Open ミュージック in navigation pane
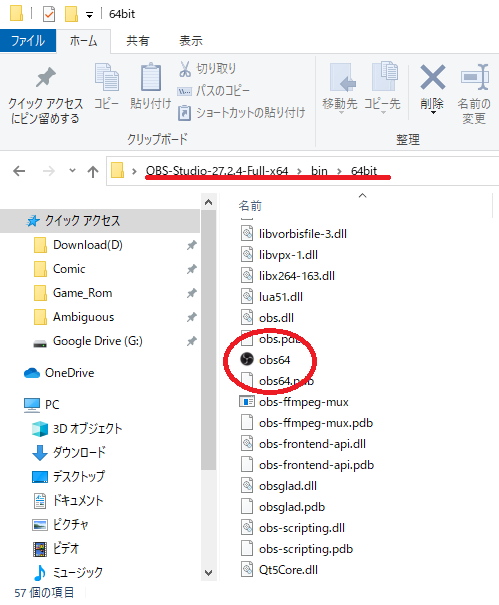Screen dimensions: 499x605 point(68,572)
